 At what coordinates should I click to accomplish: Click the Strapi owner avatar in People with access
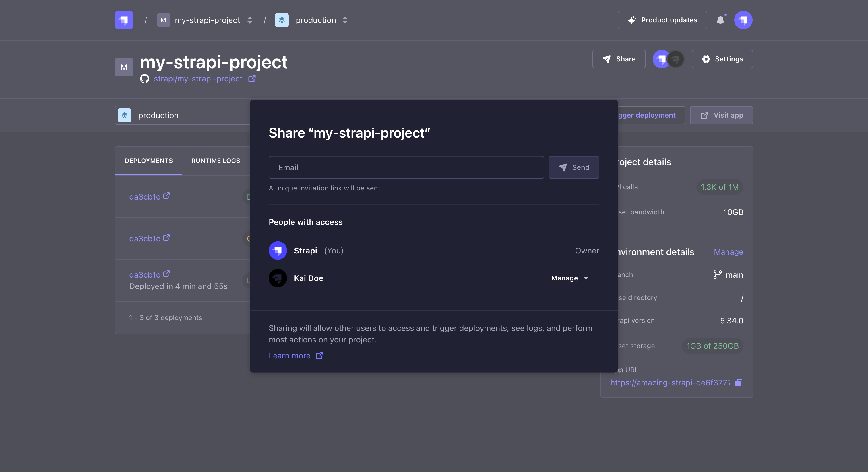278,250
